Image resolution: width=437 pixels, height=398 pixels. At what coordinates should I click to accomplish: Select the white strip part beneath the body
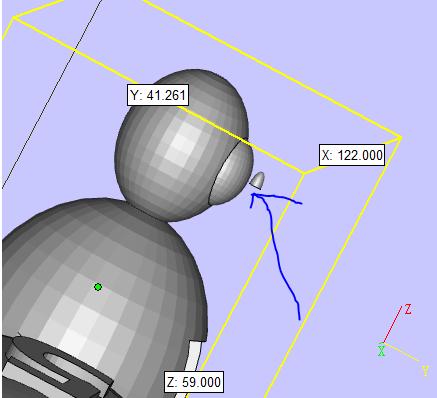point(193,357)
